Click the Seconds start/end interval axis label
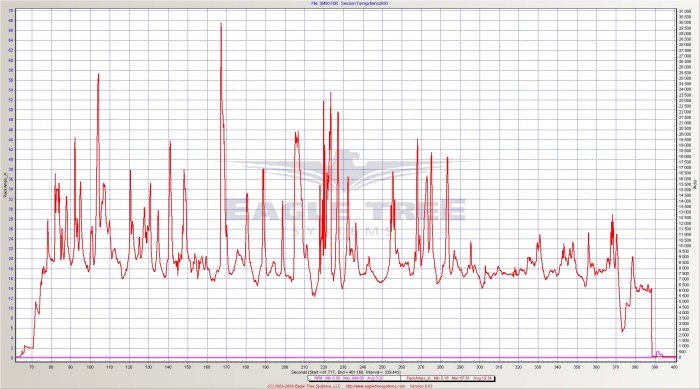Image resolution: width=700 pixels, height=389 pixels. [x=346, y=372]
